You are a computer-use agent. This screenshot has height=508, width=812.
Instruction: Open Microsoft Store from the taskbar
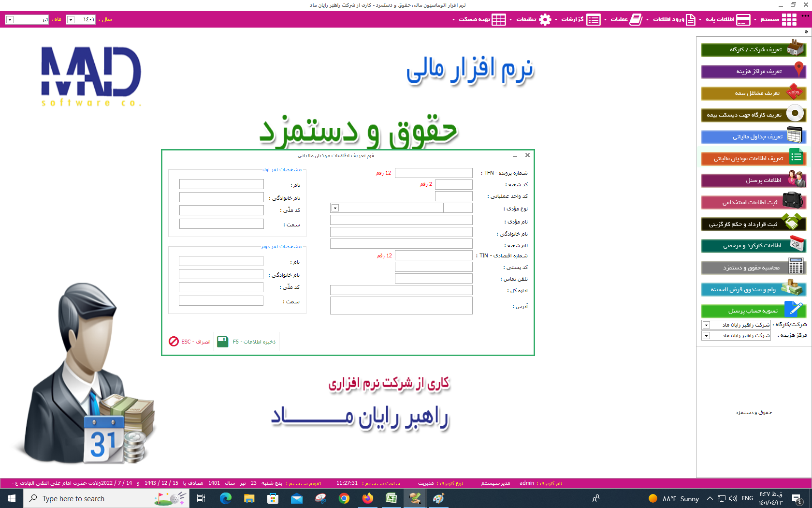coord(273,498)
